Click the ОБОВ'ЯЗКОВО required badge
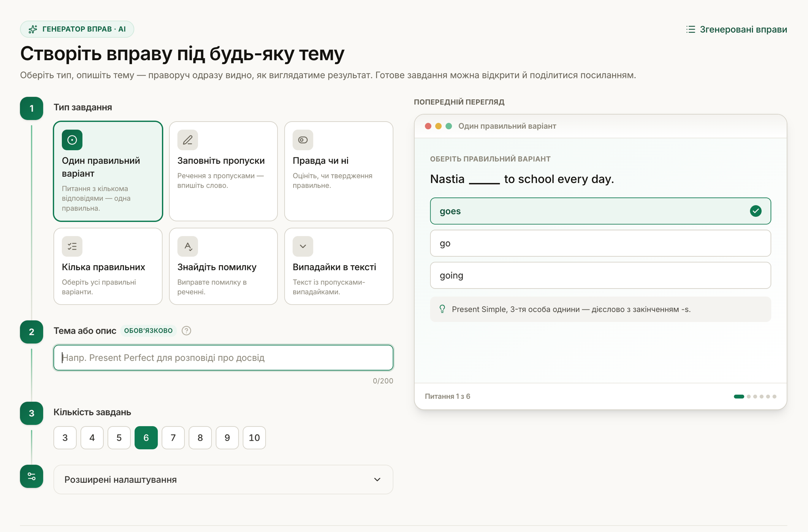The width and height of the screenshot is (808, 532). click(148, 331)
